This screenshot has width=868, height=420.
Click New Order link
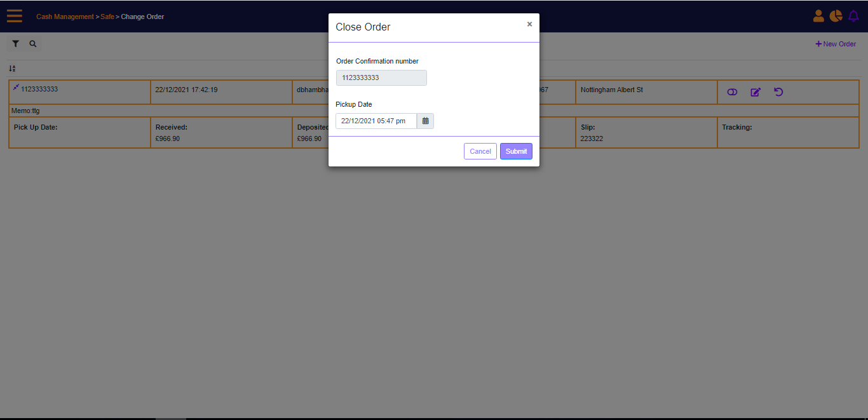coord(836,44)
